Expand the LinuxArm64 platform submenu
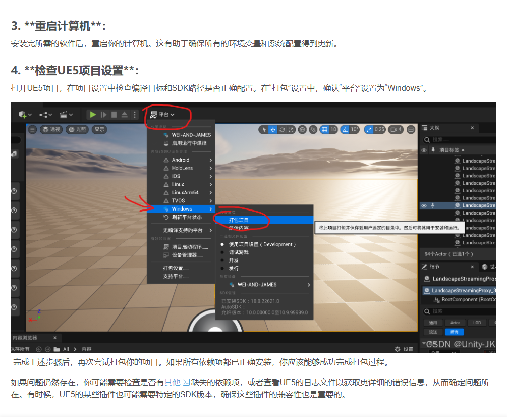The width and height of the screenshot is (507, 420). pos(181,192)
